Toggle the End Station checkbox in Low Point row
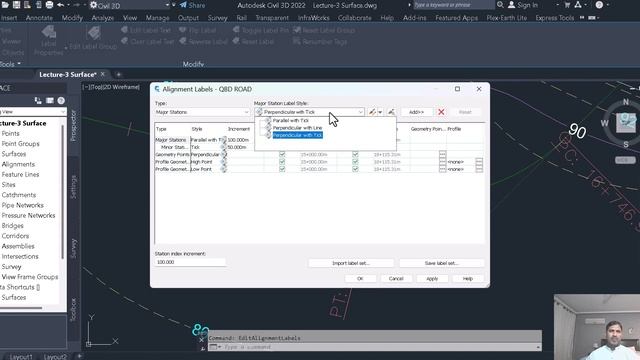This screenshot has height=360, width=640. [355, 169]
